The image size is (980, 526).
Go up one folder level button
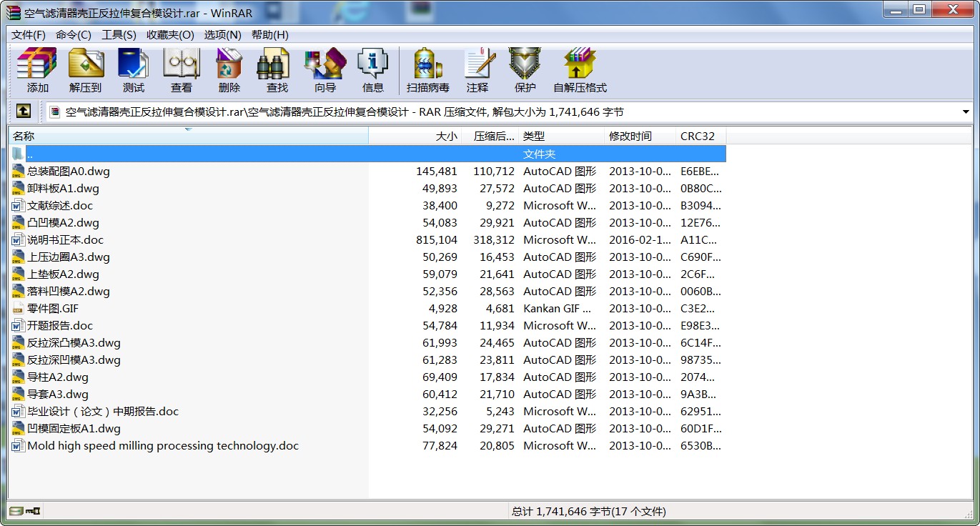pyautogui.click(x=24, y=111)
